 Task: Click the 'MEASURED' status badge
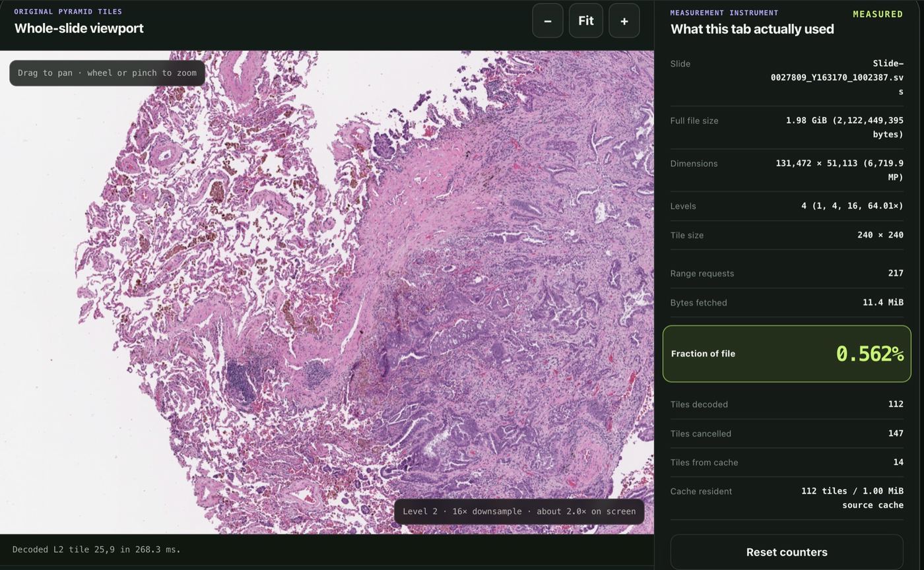878,15
